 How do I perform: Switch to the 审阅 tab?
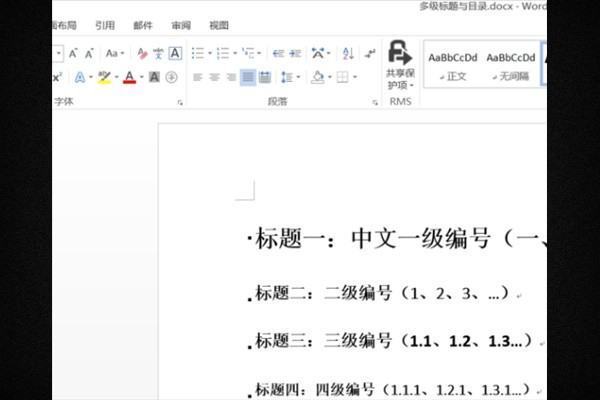181,26
